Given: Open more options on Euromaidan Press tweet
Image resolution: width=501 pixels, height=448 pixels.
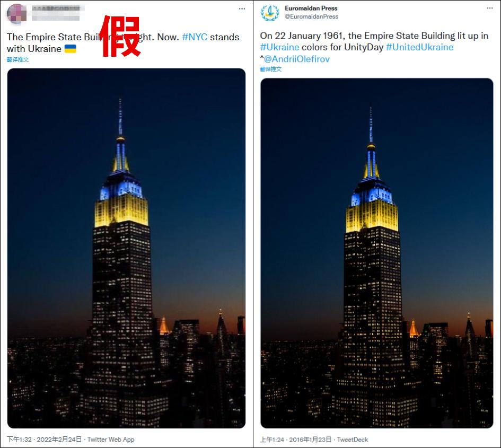Looking at the screenshot, I should [x=490, y=8].
